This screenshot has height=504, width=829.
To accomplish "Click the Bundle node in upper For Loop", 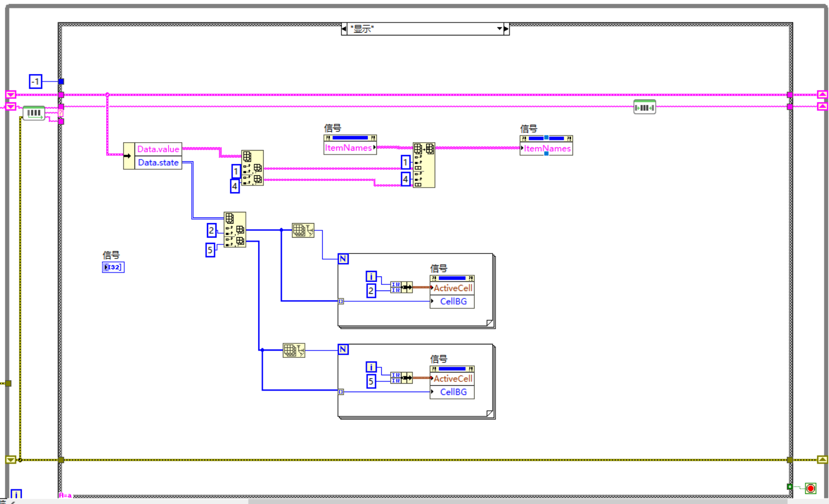I will 401,287.
